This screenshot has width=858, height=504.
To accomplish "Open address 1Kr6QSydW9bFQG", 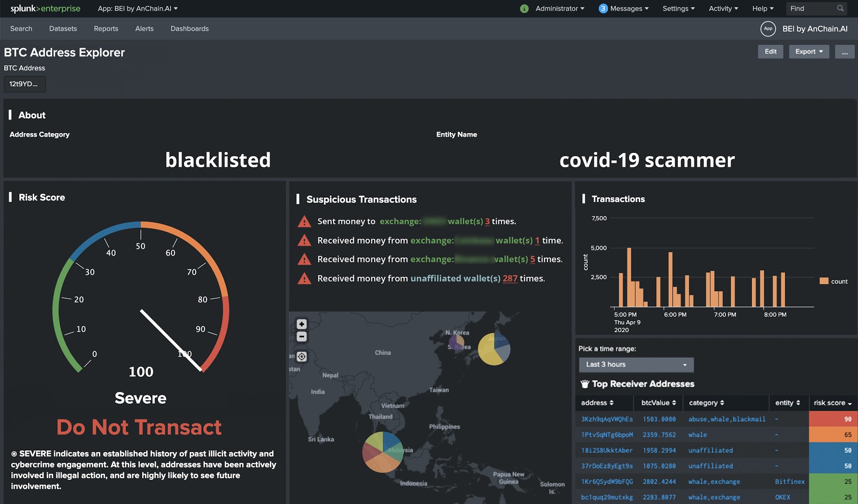I will click(607, 481).
